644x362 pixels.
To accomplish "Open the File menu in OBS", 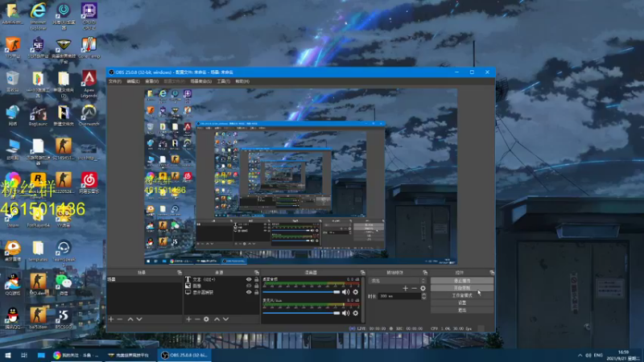I will click(114, 81).
